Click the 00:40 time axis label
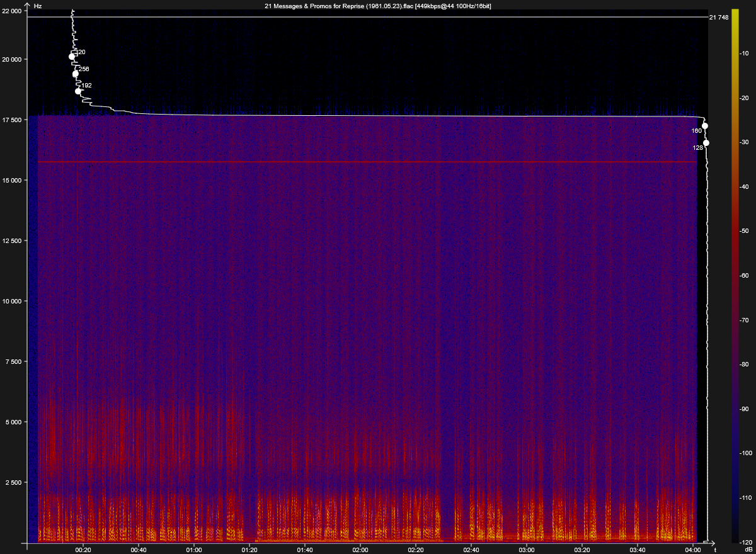 point(139,549)
